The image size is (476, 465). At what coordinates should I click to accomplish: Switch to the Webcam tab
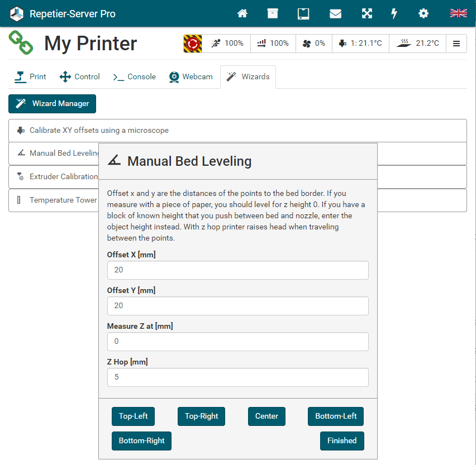pos(191,77)
